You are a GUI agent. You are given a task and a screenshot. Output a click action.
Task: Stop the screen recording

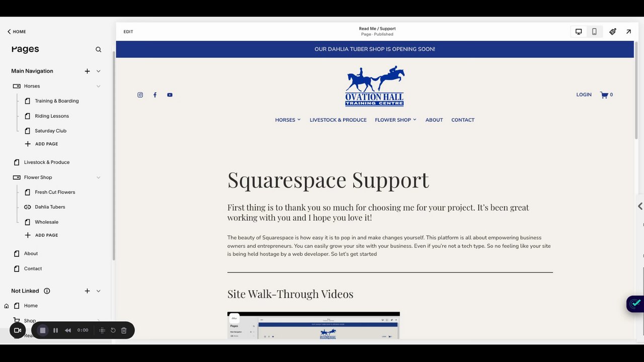[x=43, y=330]
